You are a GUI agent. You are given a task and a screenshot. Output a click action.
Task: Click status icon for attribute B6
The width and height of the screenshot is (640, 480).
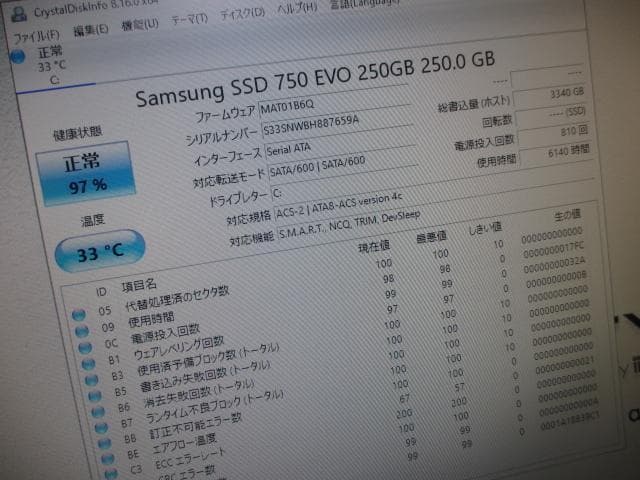point(98,412)
